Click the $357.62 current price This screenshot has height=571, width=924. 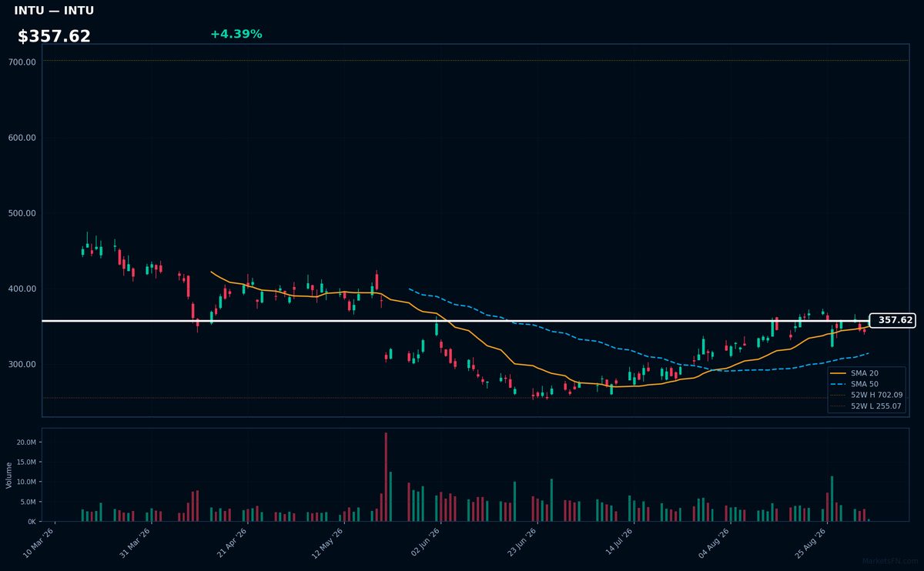tap(54, 36)
